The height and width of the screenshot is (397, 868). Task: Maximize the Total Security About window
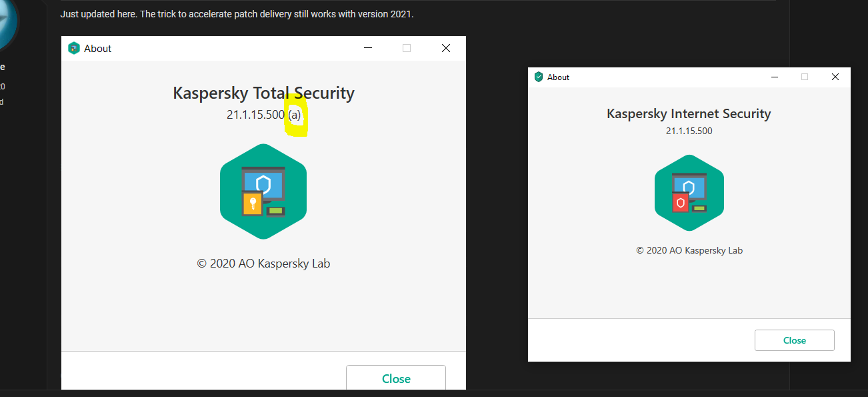407,48
